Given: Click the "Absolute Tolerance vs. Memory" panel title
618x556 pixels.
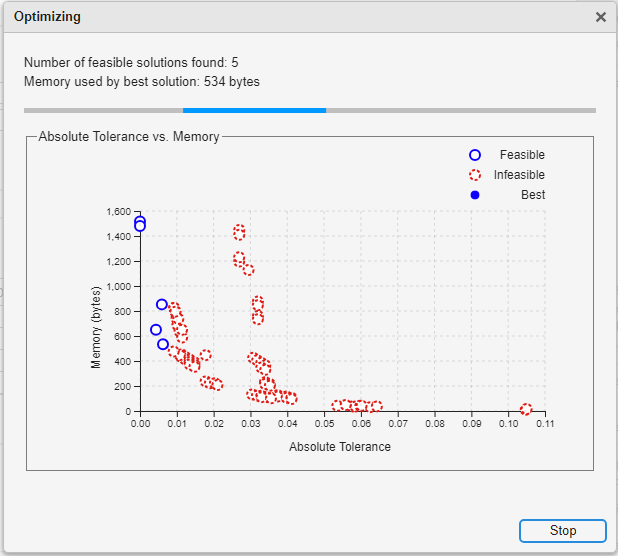Looking at the screenshot, I should click(128, 136).
